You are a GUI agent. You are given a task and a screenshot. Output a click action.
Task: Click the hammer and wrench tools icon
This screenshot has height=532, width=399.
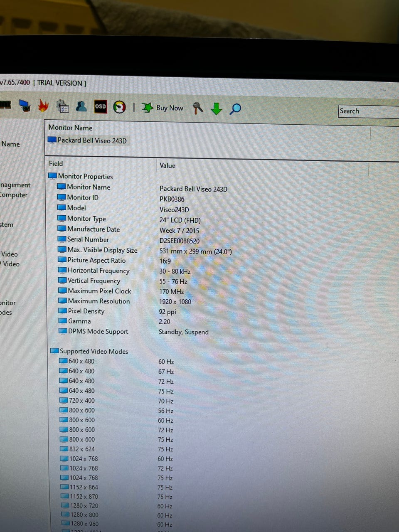(x=198, y=108)
